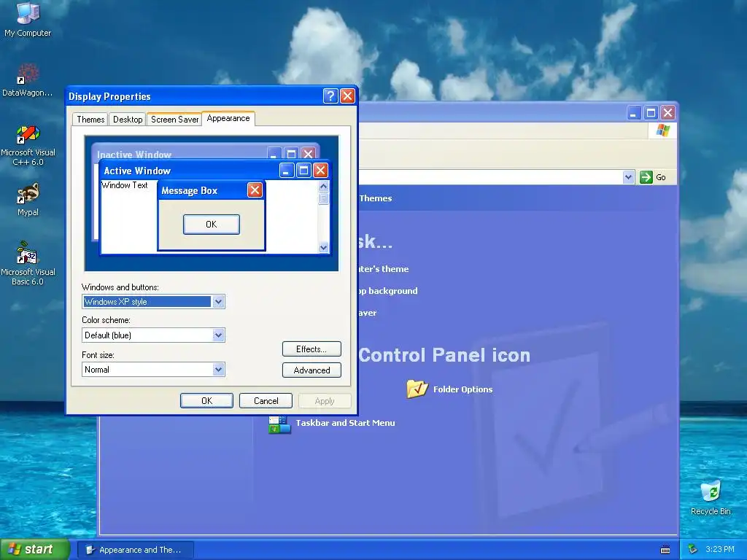The height and width of the screenshot is (560, 747).
Task: Open the Recycle Bin
Action: pos(711,498)
